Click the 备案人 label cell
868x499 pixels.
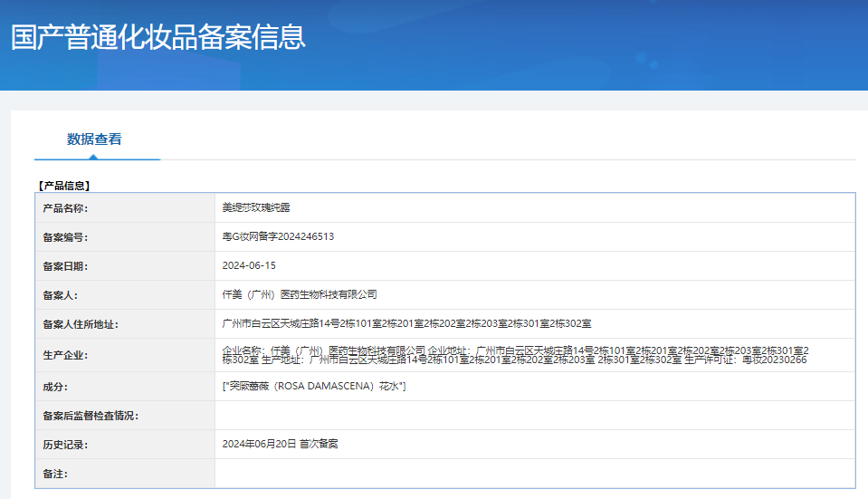[125, 294]
